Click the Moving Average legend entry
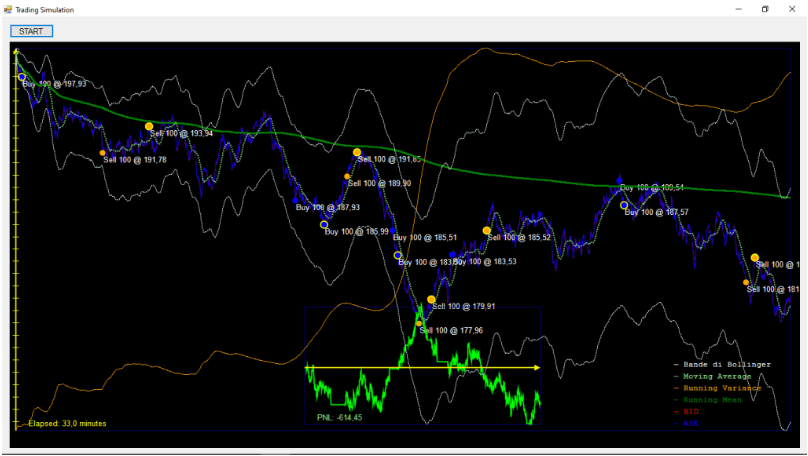This screenshot has width=808, height=456. pos(715,376)
